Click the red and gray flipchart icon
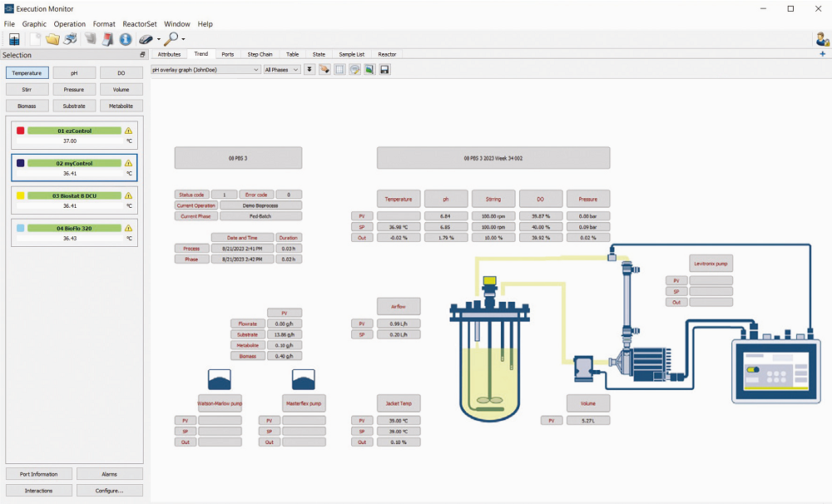 pyautogui.click(x=107, y=39)
